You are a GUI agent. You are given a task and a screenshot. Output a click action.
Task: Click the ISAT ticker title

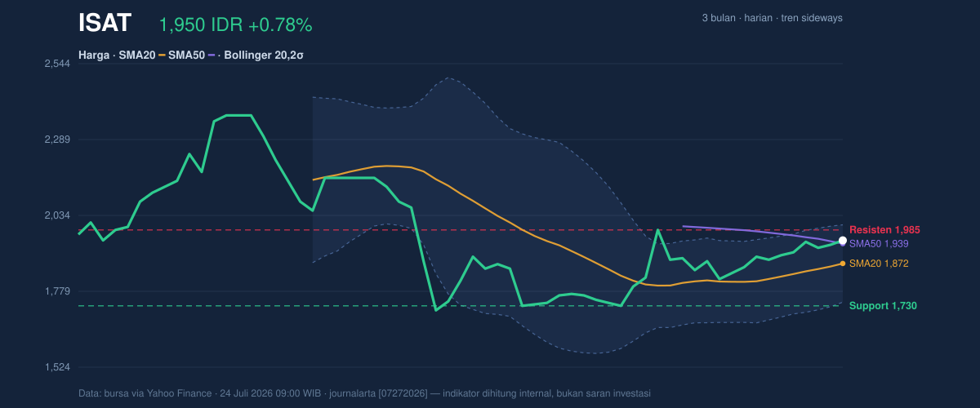pos(105,24)
